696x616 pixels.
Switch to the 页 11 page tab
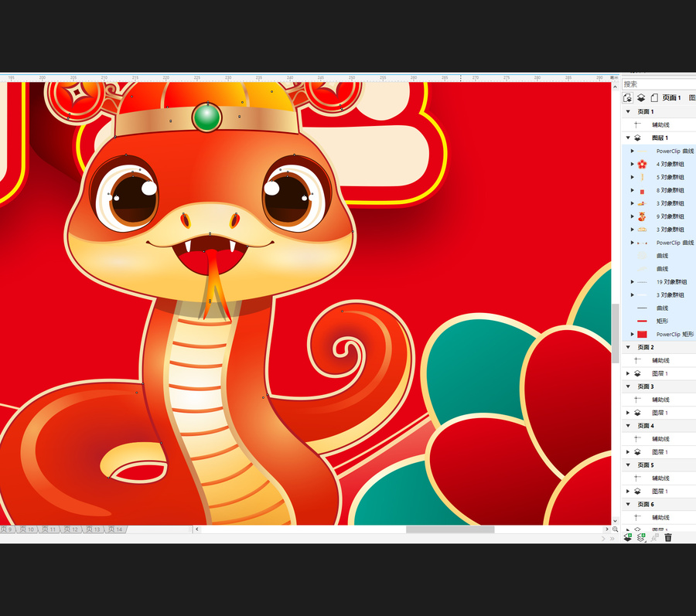click(x=49, y=529)
